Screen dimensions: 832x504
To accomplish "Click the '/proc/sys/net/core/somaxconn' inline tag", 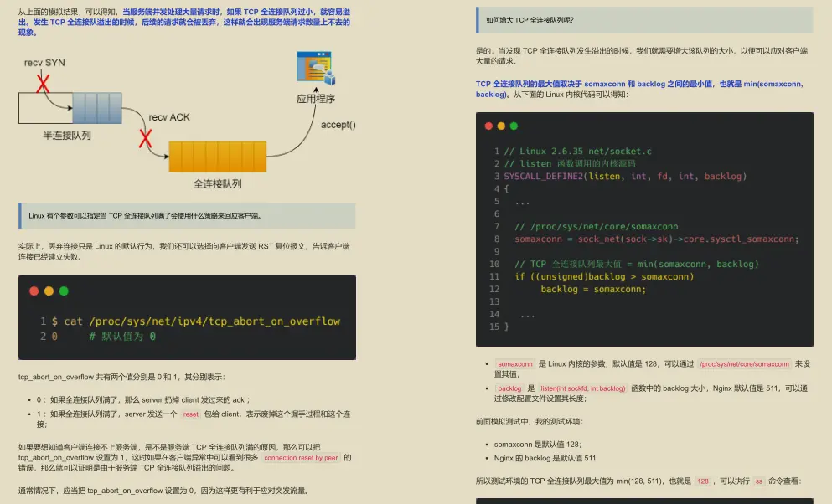I will [745, 364].
